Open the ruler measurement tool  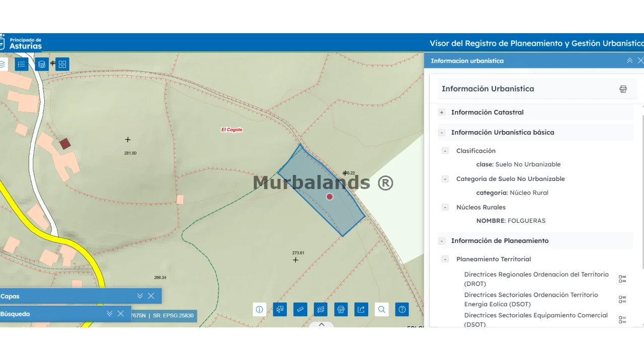(x=300, y=309)
